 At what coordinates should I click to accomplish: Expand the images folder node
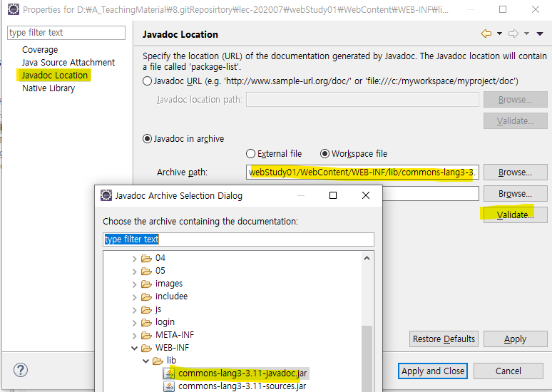tap(134, 284)
